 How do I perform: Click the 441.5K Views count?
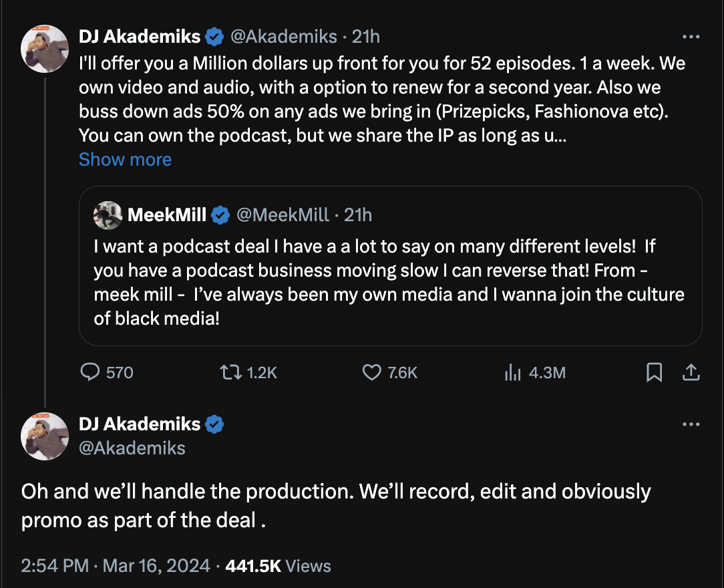coord(278,566)
